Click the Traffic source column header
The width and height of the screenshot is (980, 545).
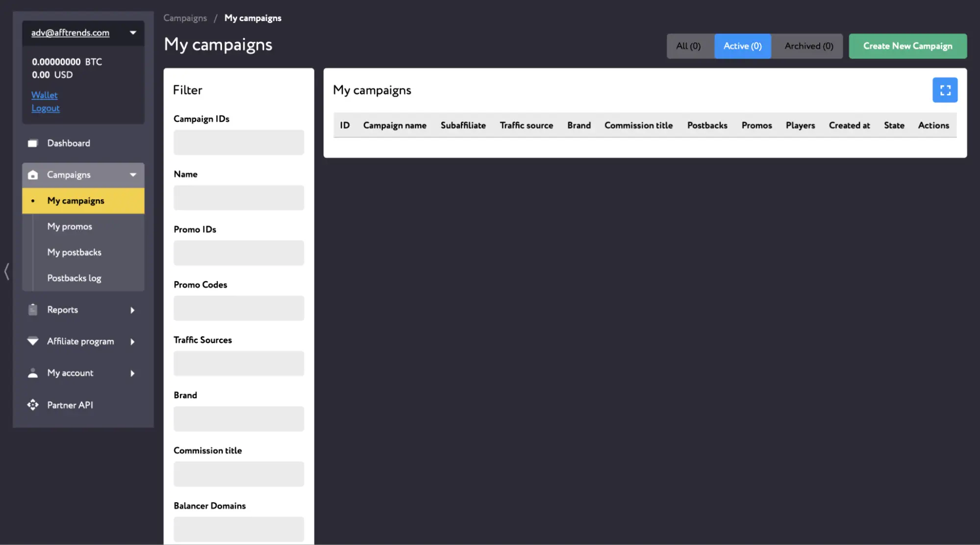(527, 126)
